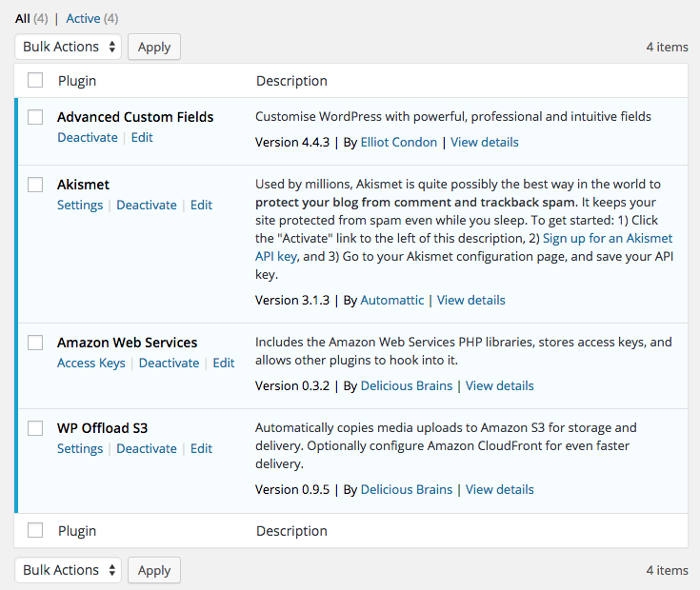Click the Amazon Web Services plugin title
The image size is (700, 590).
pyautogui.click(x=128, y=343)
